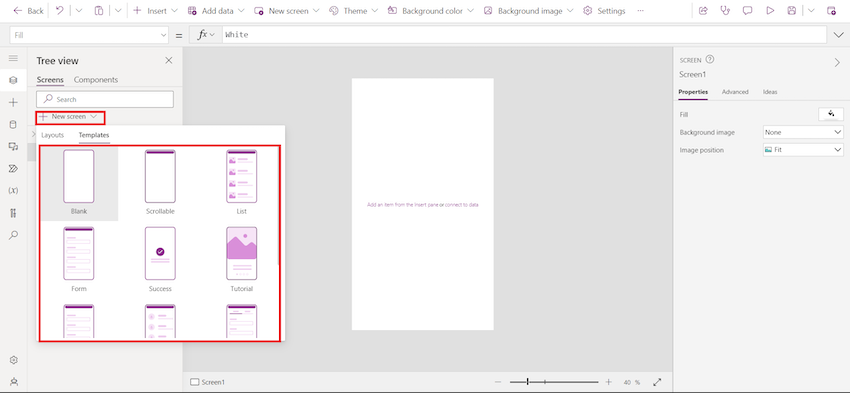Screen dimensions: 850x393
Task: Switch to the Advanced tab
Action: (735, 92)
